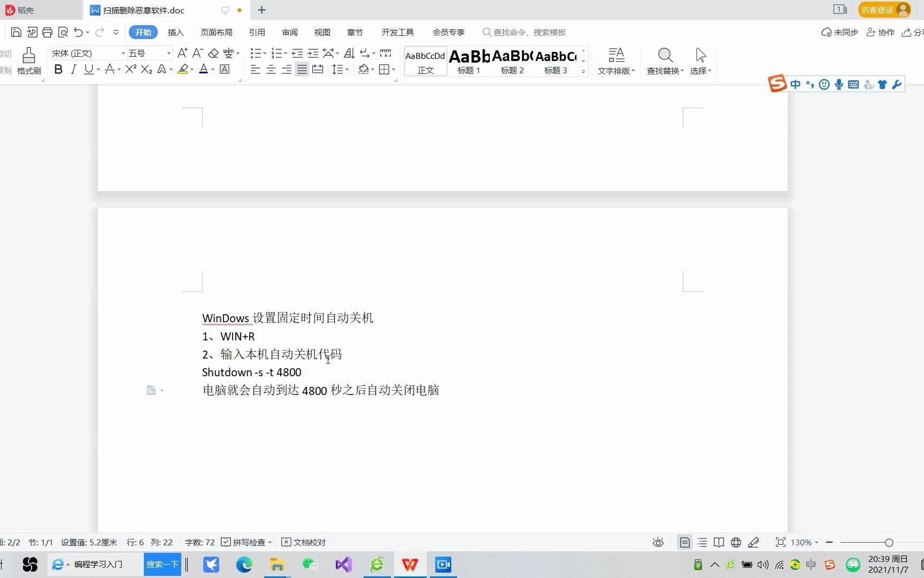Open WeChat from taskbar

tap(310, 565)
